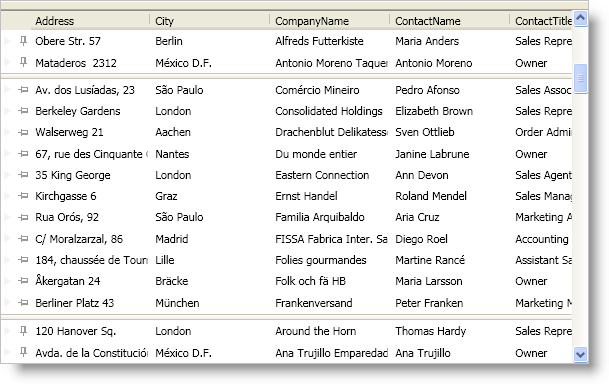Unpin the Mataderos 2312 row
609x384 pixels.
click(23, 63)
